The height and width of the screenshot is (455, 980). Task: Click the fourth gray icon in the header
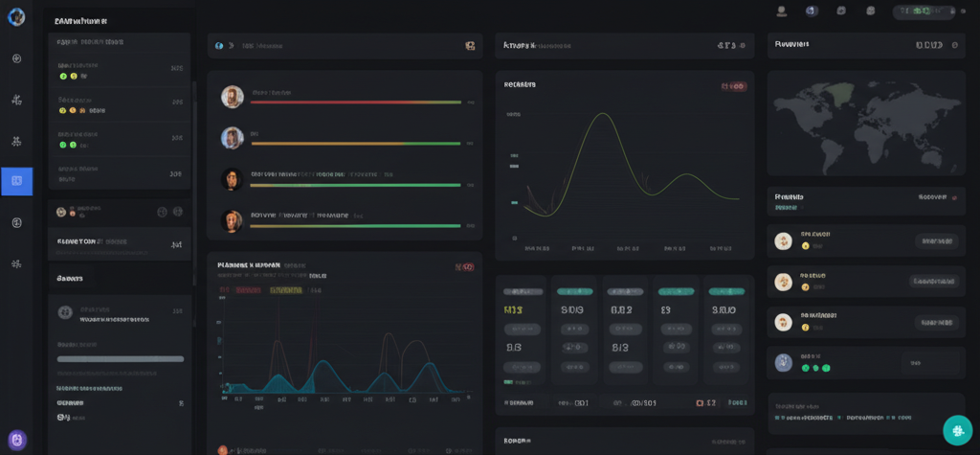(x=871, y=11)
